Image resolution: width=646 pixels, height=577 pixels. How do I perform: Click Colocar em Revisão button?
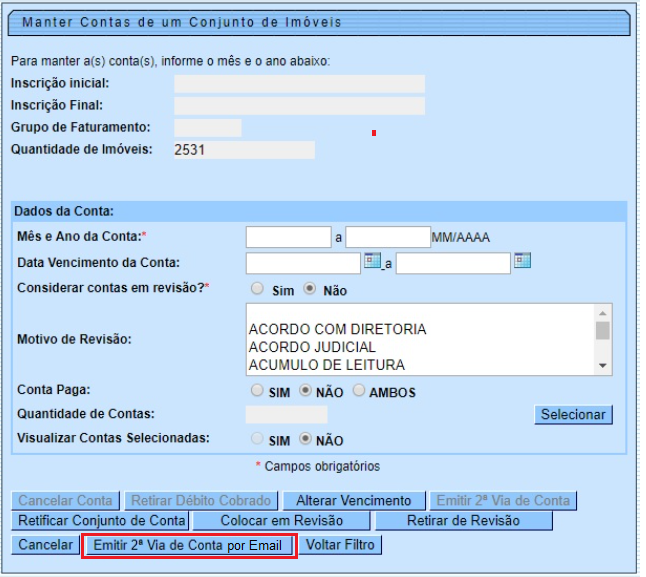[x=281, y=521]
